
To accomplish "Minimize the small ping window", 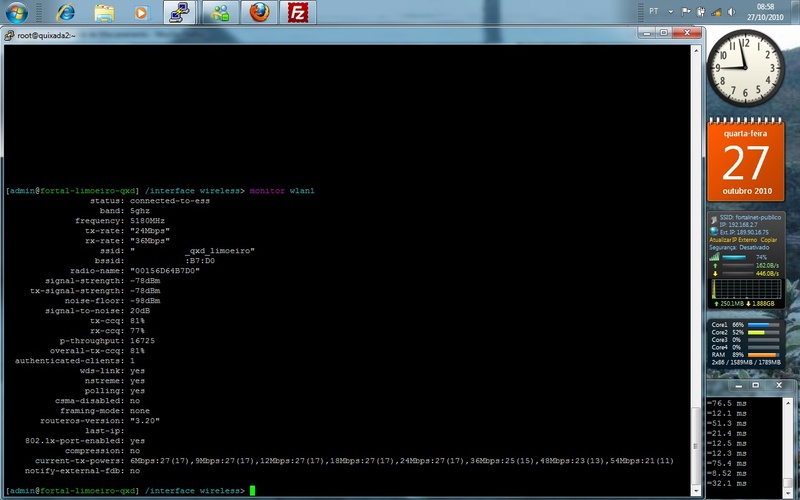I will click(739, 386).
